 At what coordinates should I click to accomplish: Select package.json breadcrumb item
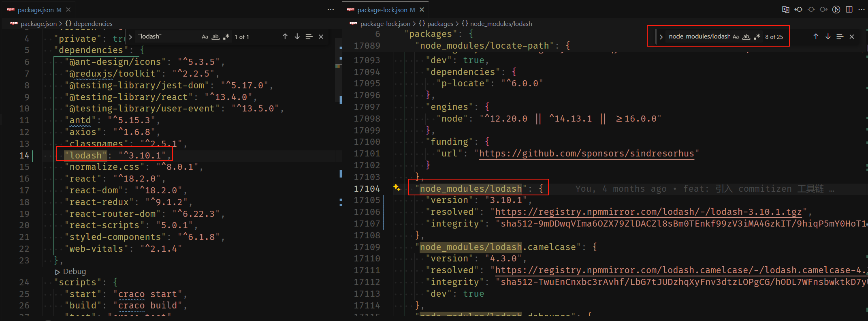pos(38,24)
